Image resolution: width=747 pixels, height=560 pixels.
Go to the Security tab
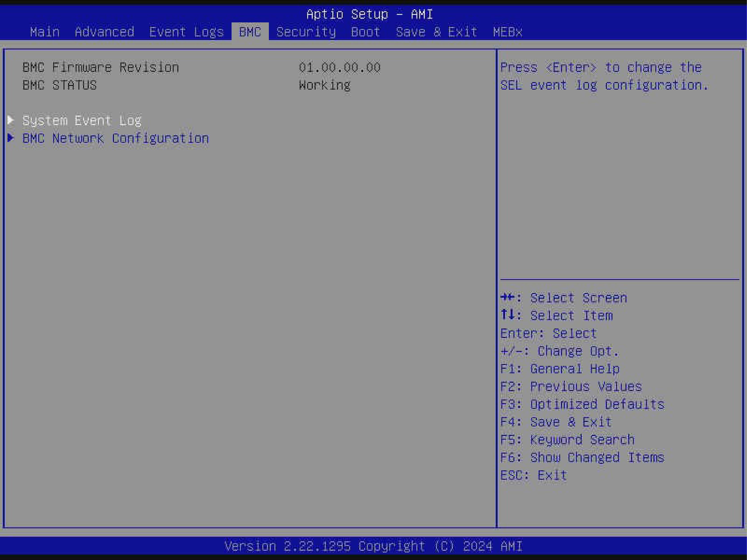pos(306,32)
